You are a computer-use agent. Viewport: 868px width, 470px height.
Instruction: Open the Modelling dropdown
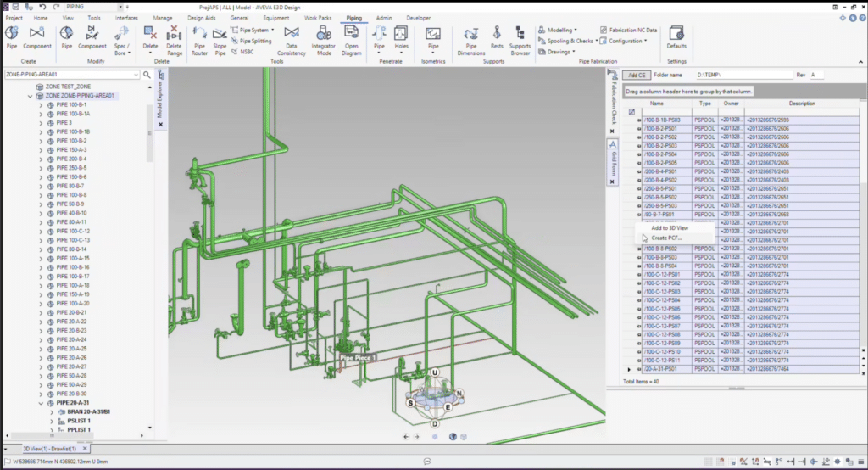pyautogui.click(x=558, y=30)
